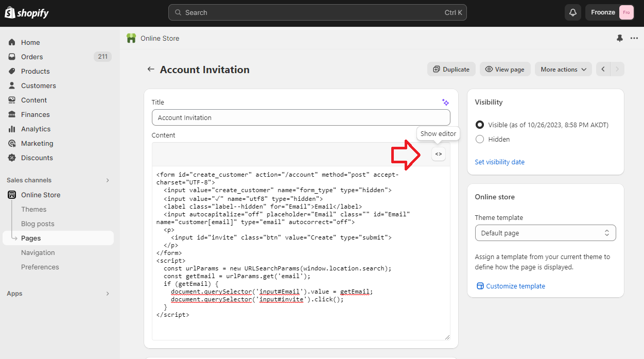The image size is (644, 359).
Task: Open the notifications bell
Action: tap(573, 12)
